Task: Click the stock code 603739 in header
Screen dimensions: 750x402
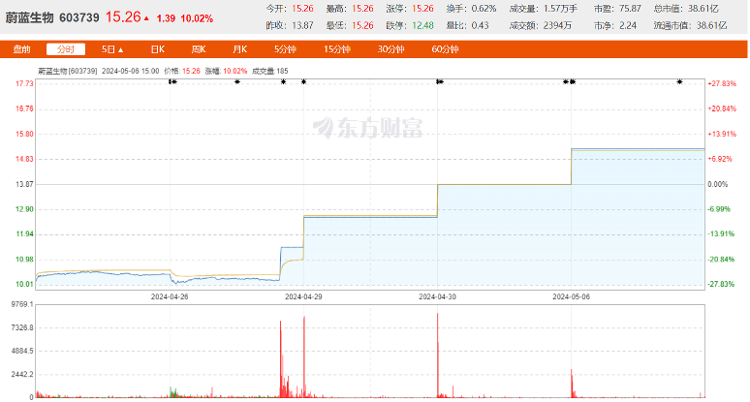Action: tap(79, 18)
